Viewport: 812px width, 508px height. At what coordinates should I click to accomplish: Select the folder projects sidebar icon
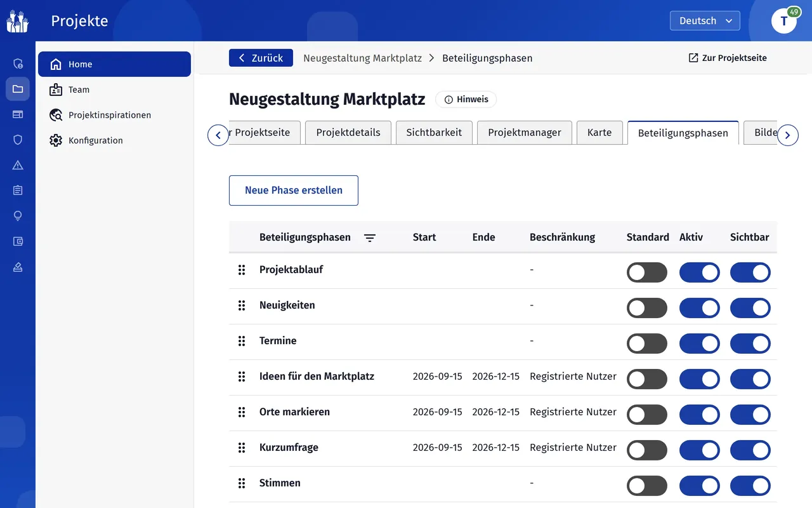[x=18, y=89]
